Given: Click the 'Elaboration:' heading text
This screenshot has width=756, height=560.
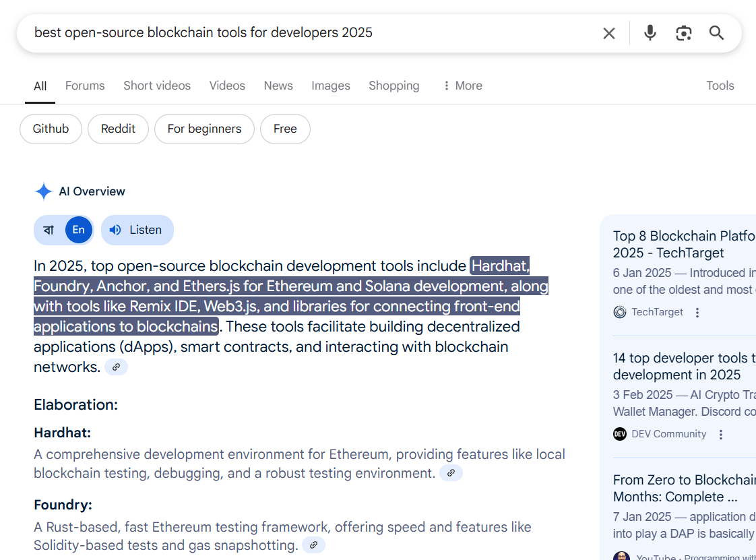Looking at the screenshot, I should pos(75,405).
